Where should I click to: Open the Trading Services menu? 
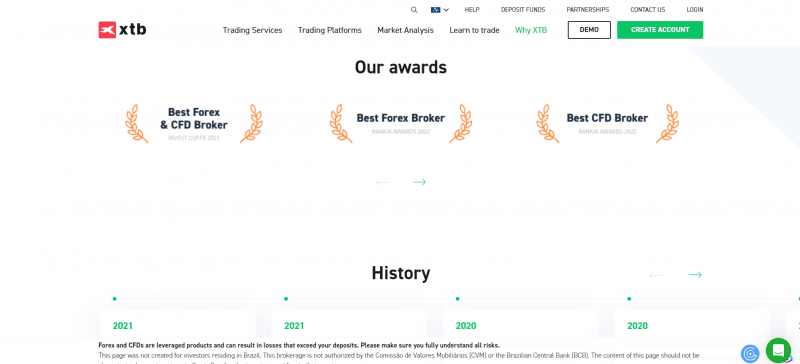(x=252, y=30)
